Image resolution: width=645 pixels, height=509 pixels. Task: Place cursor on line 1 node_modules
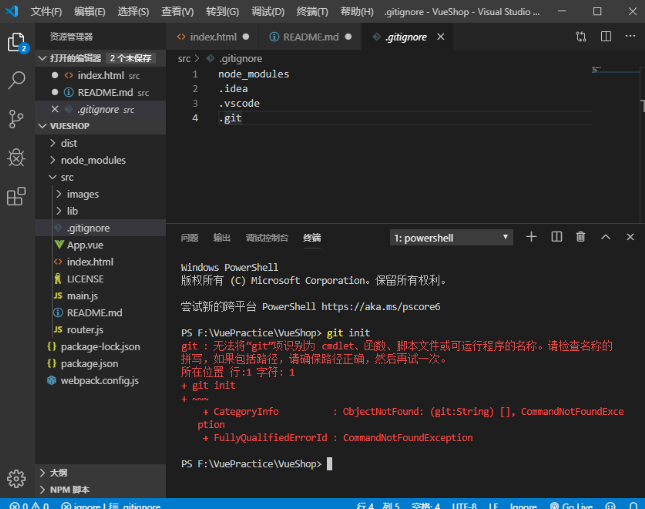pyautogui.click(x=253, y=74)
